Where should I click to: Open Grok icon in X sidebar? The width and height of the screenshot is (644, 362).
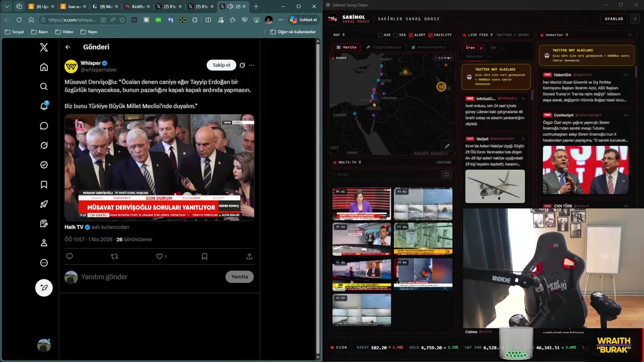coord(44,145)
